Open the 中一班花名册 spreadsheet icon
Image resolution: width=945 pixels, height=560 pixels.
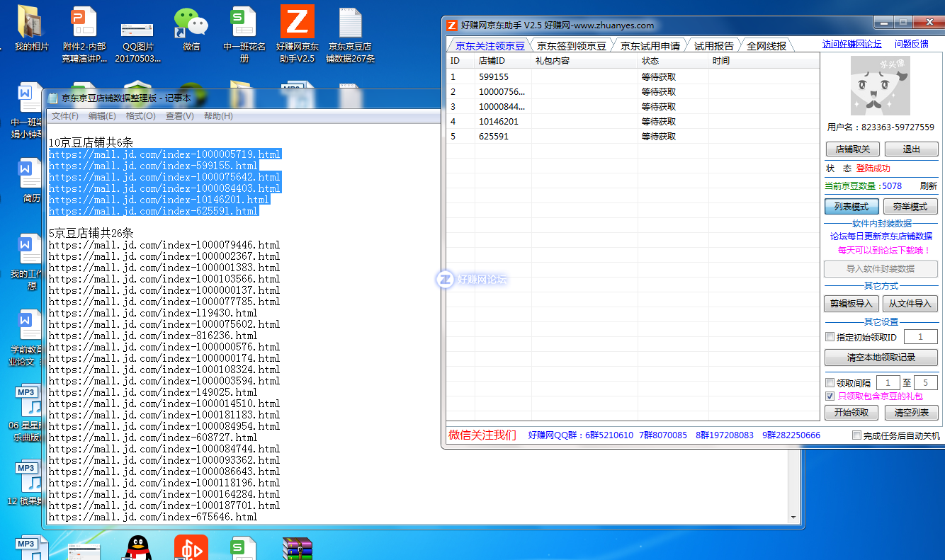coord(244,34)
